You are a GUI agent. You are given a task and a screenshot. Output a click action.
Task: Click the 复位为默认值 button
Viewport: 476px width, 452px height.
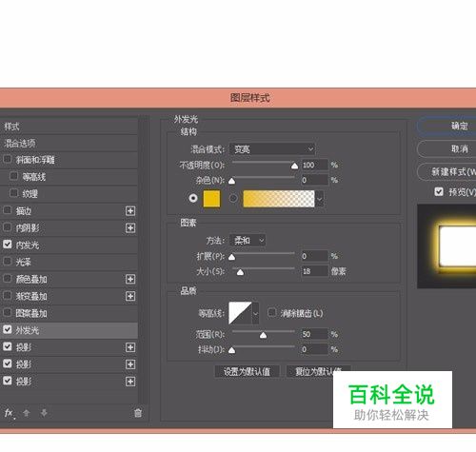pos(318,371)
